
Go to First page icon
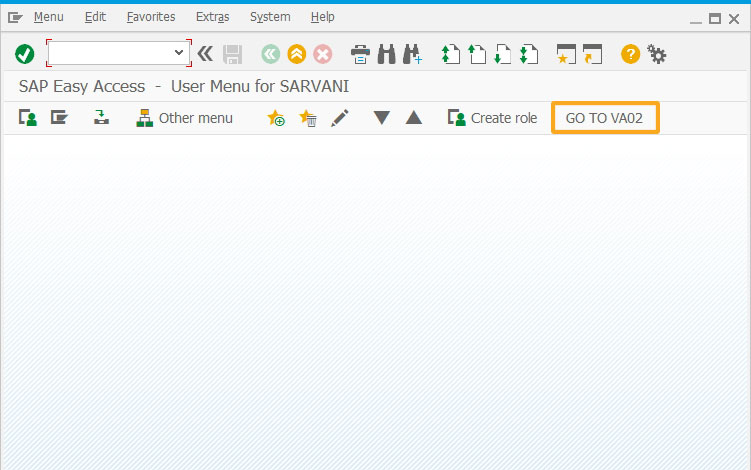[450, 54]
